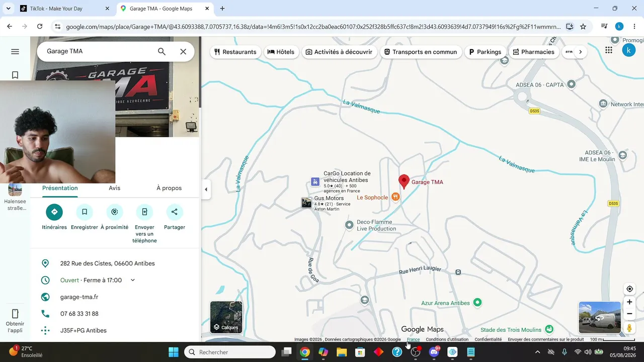Select Deco-Flamme Live Production marker
Screen dimensions: 644x362
(349, 225)
